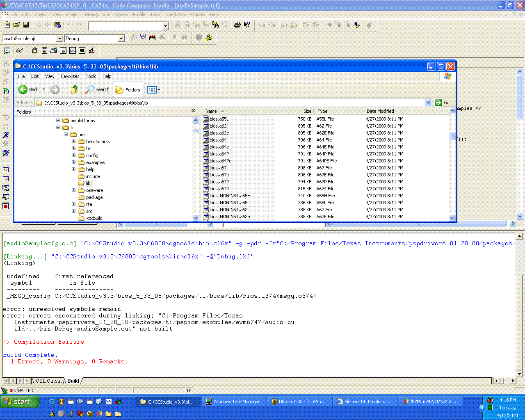Open the Explorer Tools menu
Screen dimensions: 525x420
click(91, 76)
